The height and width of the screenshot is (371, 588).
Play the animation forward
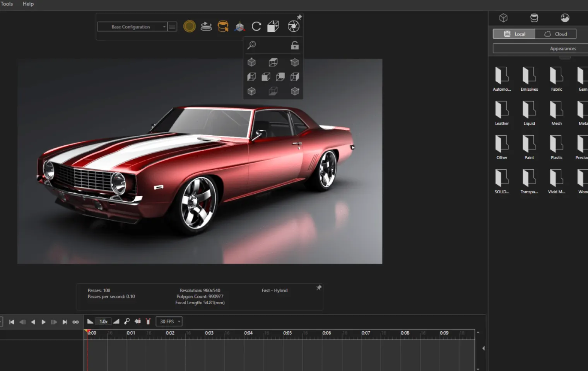pyautogui.click(x=43, y=322)
